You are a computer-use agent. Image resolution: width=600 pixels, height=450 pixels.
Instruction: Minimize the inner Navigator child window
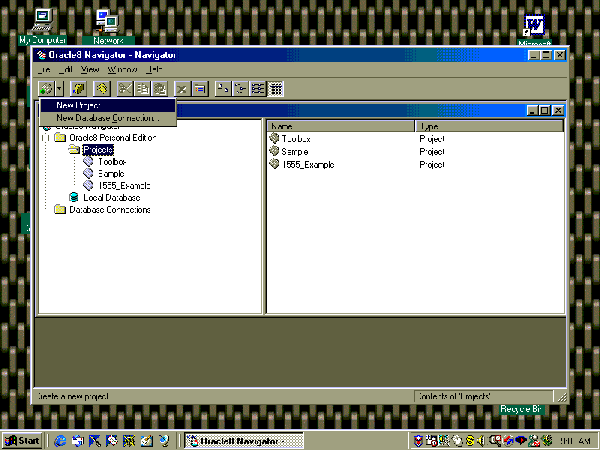pos(533,111)
